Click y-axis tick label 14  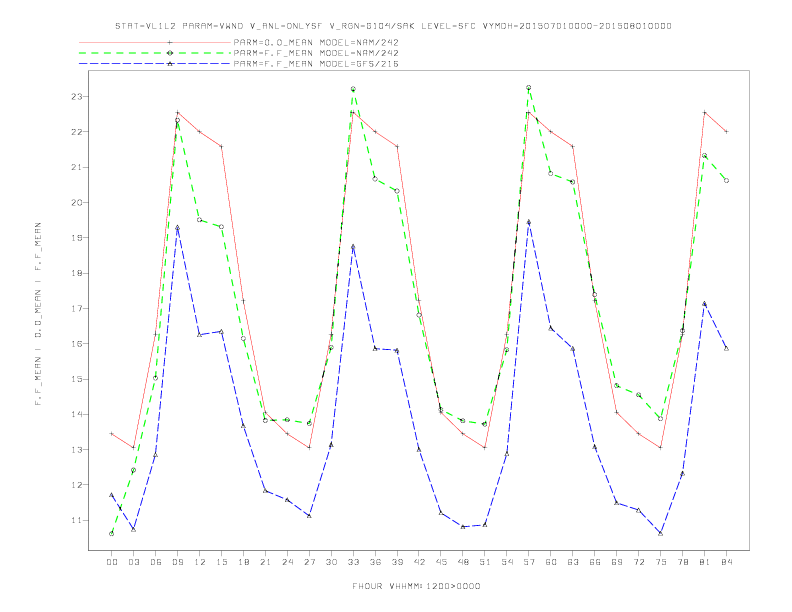76,415
